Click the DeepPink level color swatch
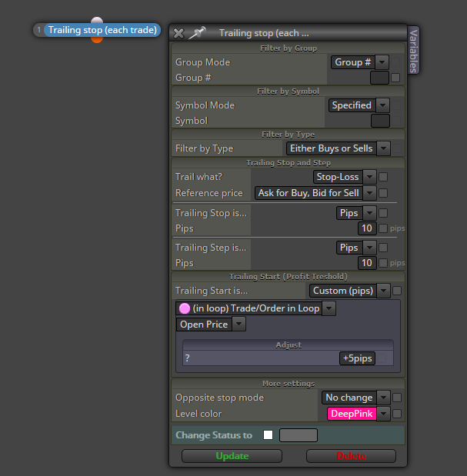Viewport: 467px width, 476px height. tap(352, 414)
